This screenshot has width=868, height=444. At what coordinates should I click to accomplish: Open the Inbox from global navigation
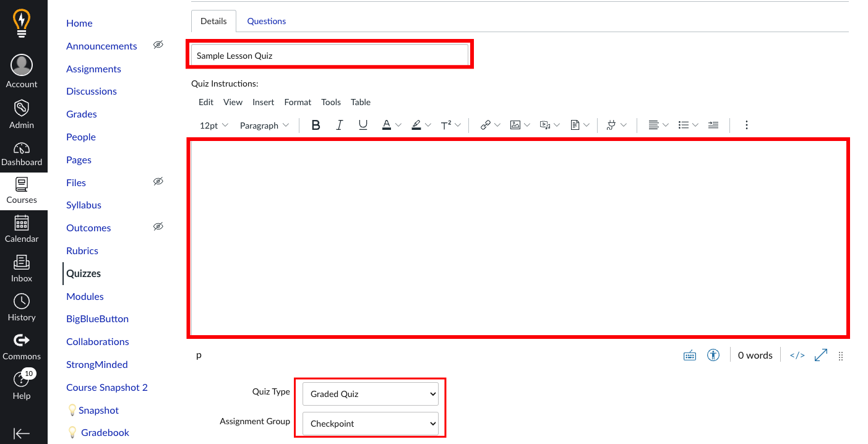(x=22, y=268)
